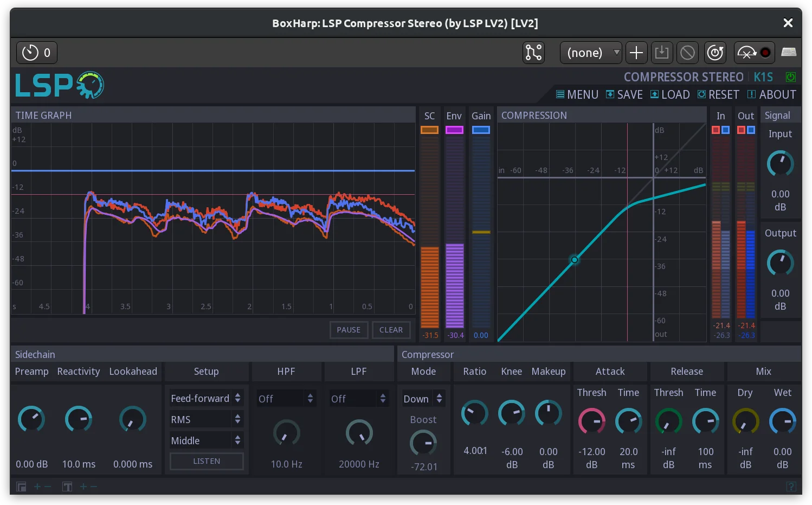The height and width of the screenshot is (505, 812).
Task: Click the Wet mix knob
Action: [782, 421]
